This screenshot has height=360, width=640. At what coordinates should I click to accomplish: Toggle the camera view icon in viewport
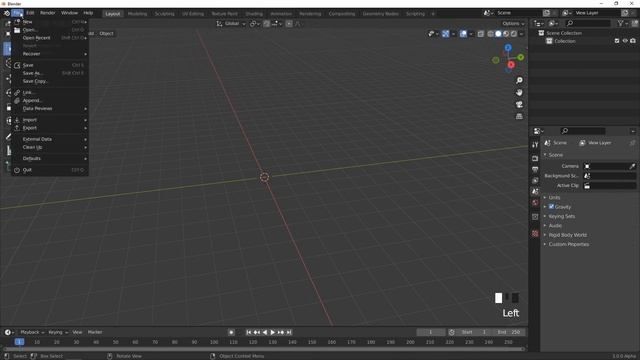pos(519,104)
